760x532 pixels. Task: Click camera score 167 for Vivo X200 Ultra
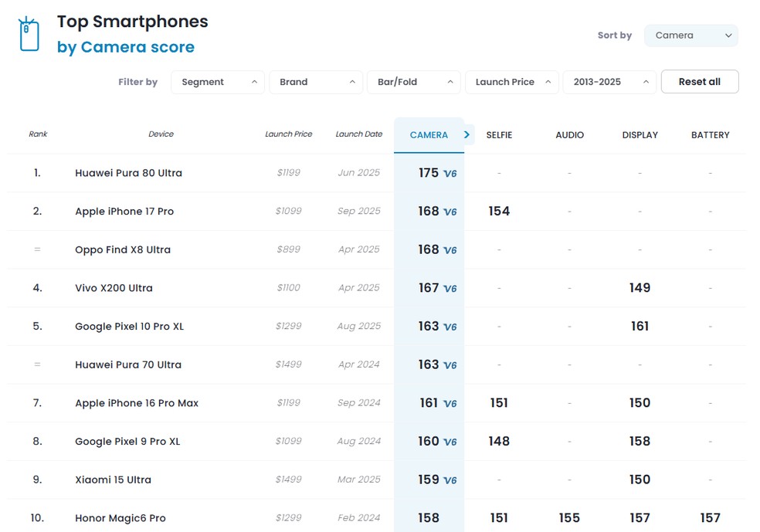click(x=429, y=288)
